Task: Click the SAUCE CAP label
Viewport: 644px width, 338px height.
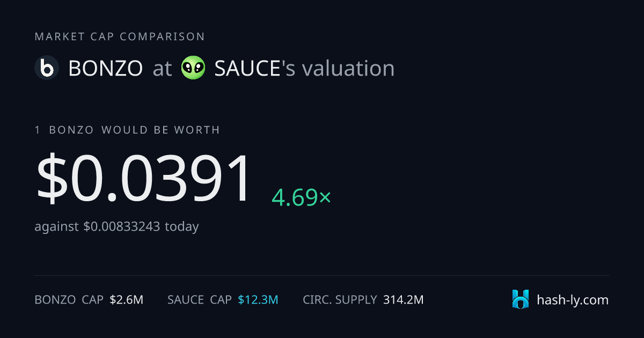Action: click(200, 300)
